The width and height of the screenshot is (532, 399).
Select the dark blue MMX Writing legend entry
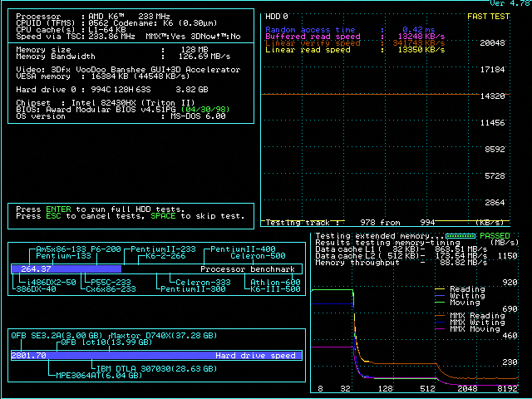(470, 323)
